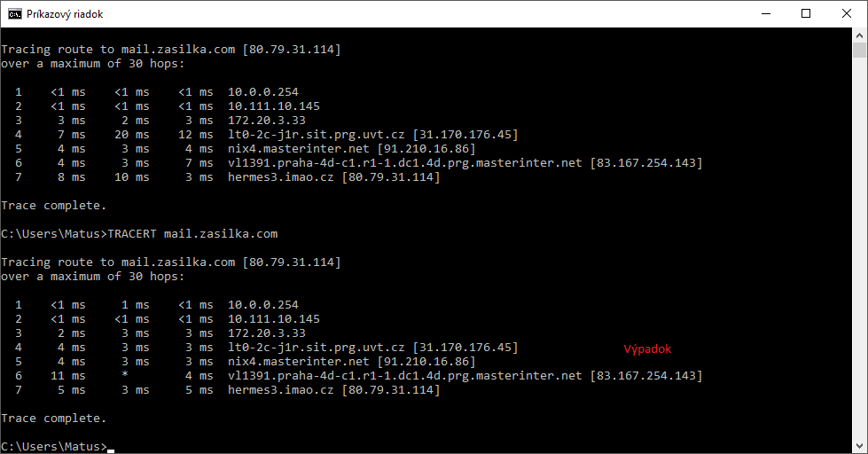This screenshot has width=868, height=454.
Task: Click the vertical scrollbar thumb
Action: coord(859,50)
